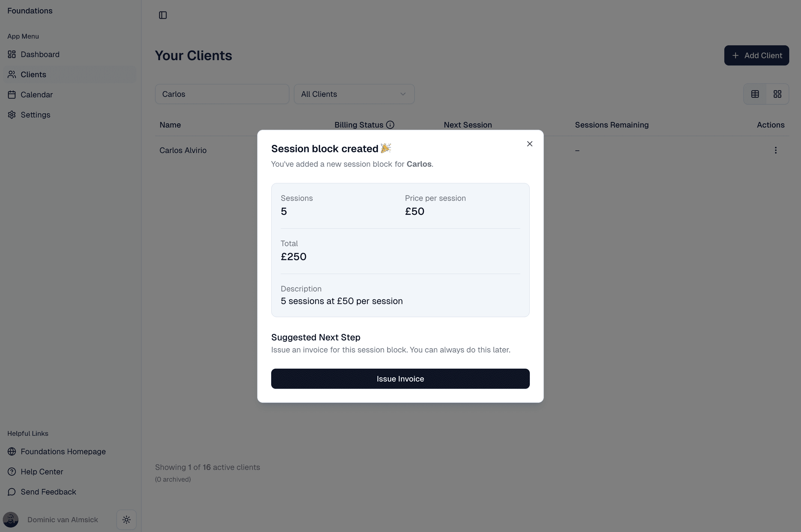Switch to table view layout

tap(755, 94)
